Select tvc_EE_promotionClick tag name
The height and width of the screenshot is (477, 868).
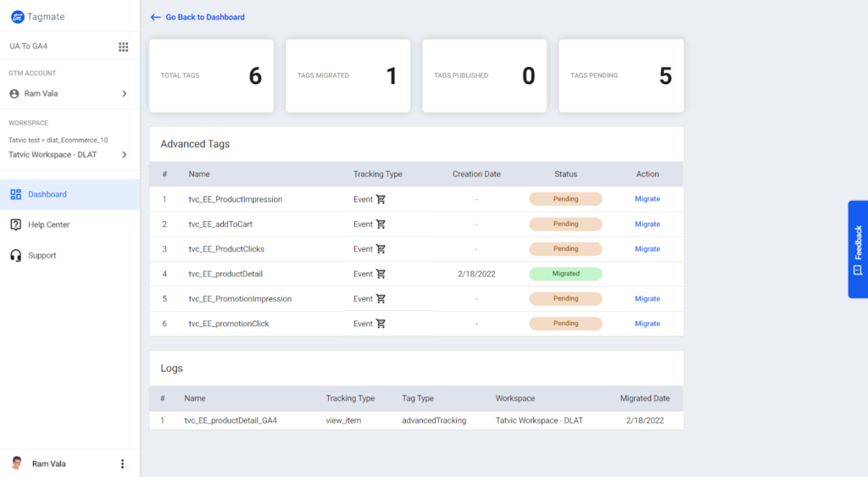(229, 324)
